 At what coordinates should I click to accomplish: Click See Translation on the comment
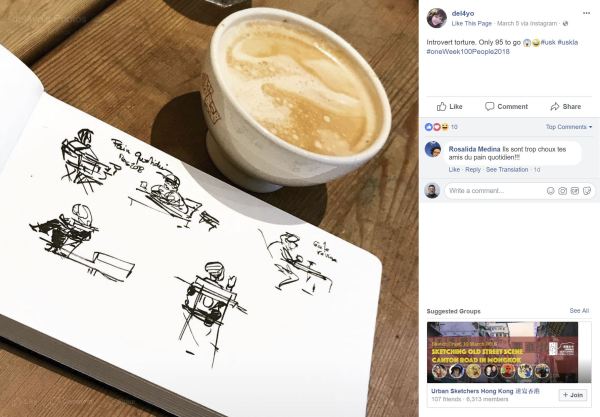(x=507, y=169)
